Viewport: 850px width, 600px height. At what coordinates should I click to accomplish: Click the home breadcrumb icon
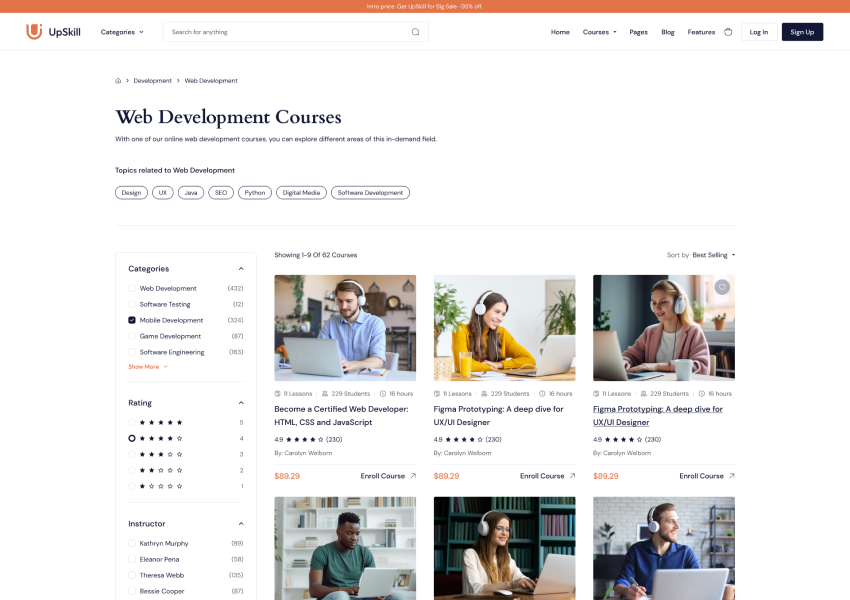[x=118, y=81]
